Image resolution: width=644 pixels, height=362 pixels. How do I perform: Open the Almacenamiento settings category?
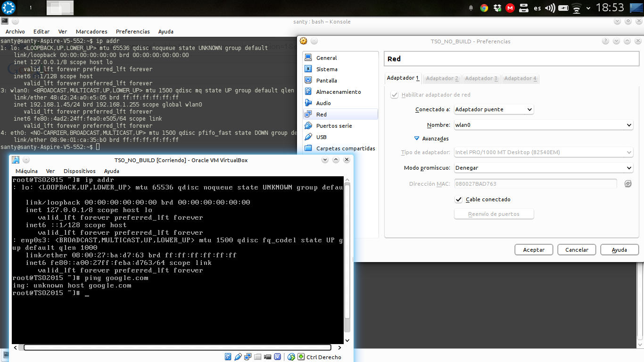coord(340,92)
